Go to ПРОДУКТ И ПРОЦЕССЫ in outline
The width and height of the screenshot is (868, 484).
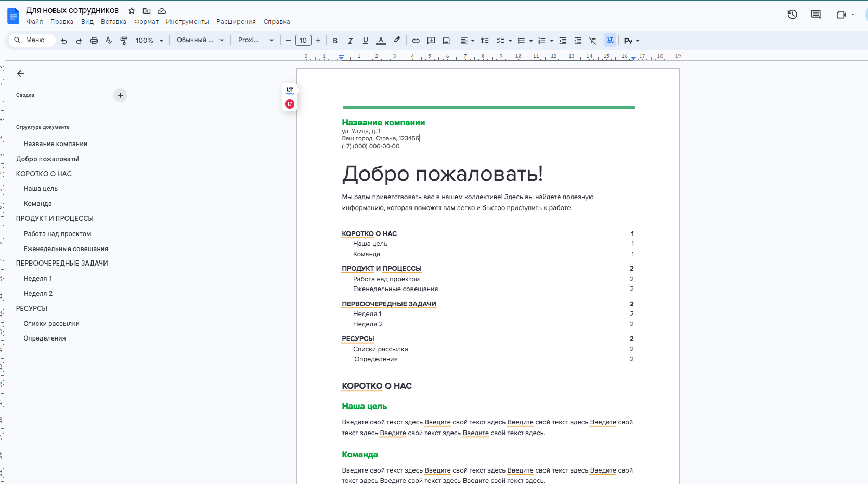click(55, 219)
